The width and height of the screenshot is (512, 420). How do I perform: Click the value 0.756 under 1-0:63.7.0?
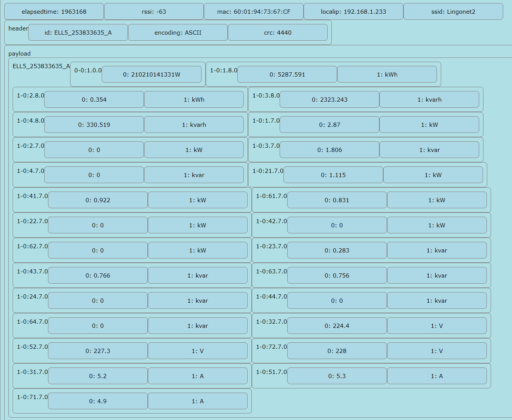coord(337,275)
